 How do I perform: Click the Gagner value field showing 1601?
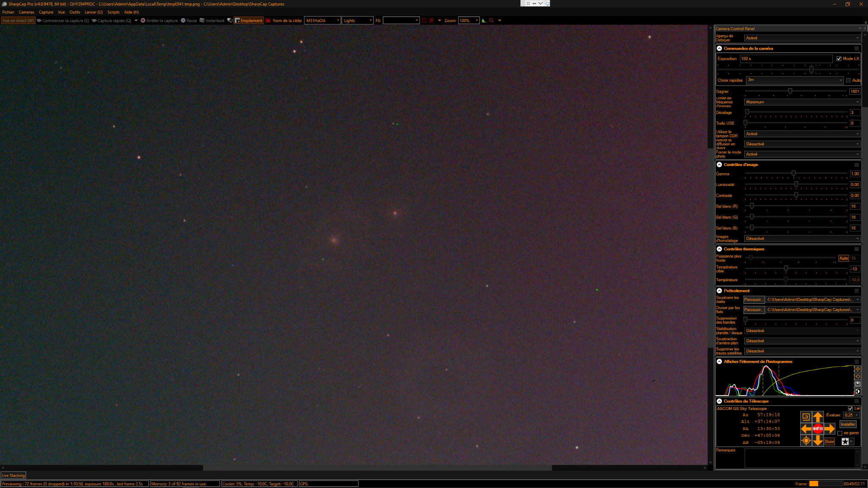coord(854,91)
